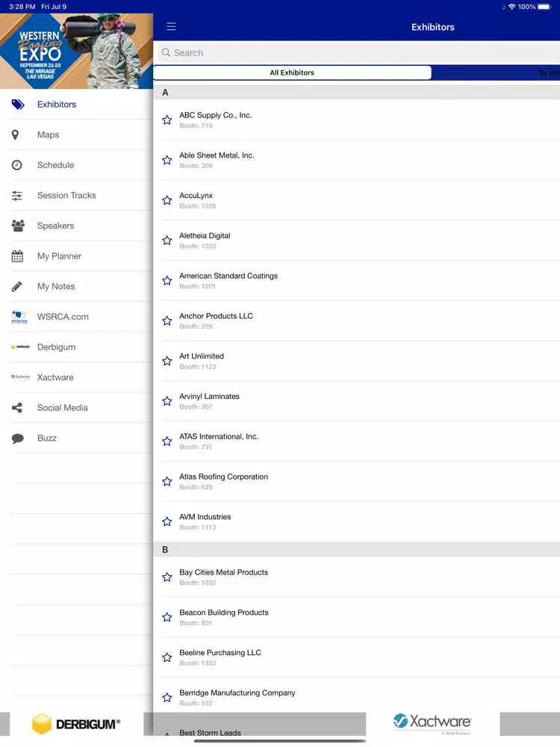Click the Maps pin icon
Image resolution: width=560 pixels, height=747 pixels.
point(16,134)
